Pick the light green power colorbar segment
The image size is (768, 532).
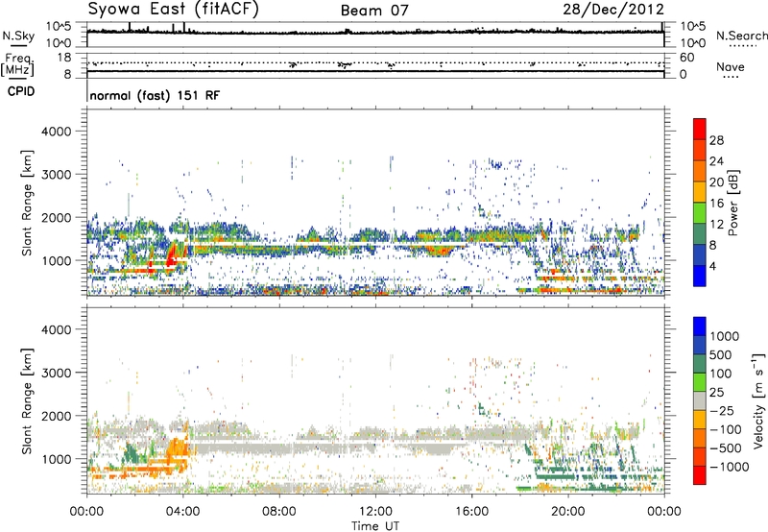[700, 213]
